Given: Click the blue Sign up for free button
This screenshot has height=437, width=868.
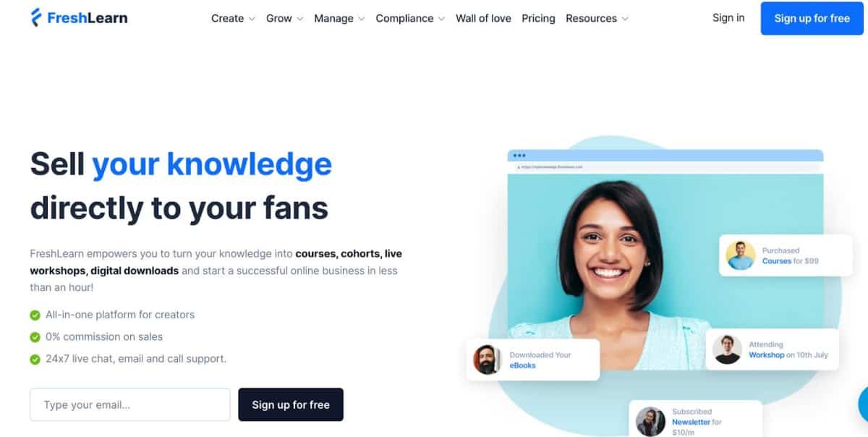Looking at the screenshot, I should [812, 18].
